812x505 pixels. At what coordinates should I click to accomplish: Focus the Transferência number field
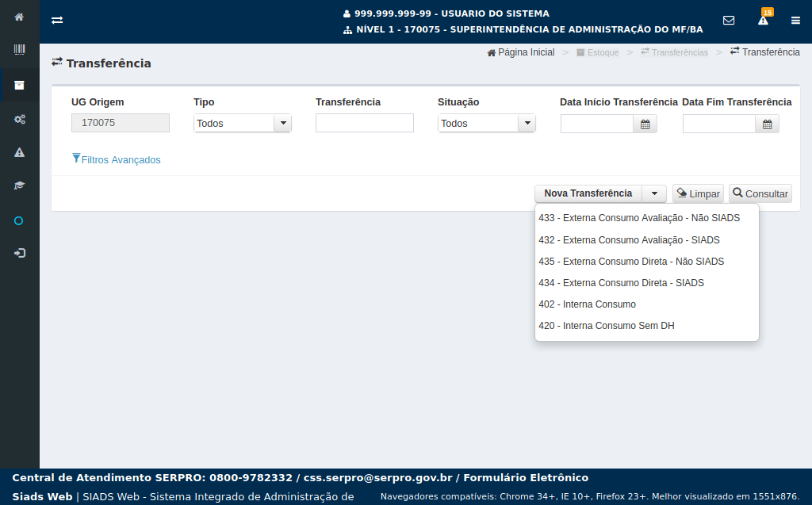pyautogui.click(x=365, y=123)
